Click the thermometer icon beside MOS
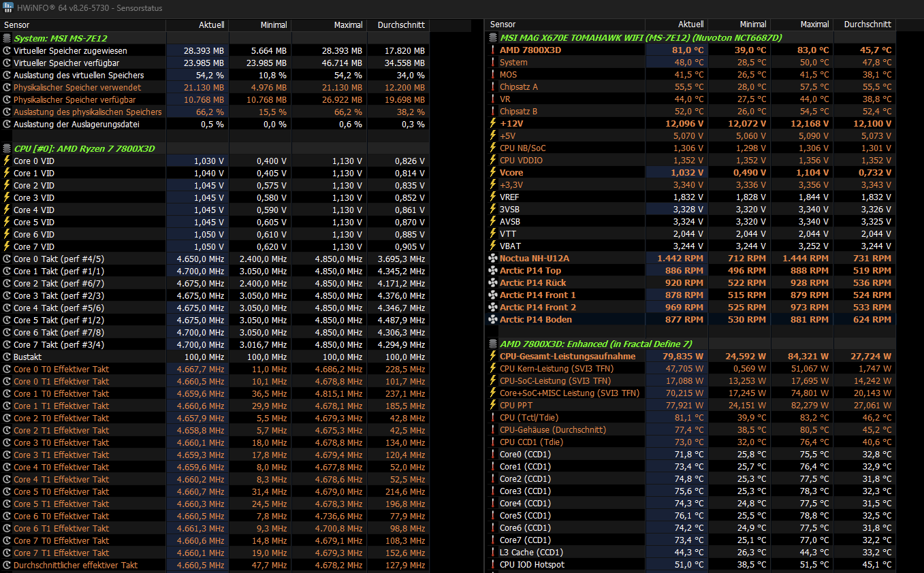This screenshot has width=924, height=573. coord(493,75)
